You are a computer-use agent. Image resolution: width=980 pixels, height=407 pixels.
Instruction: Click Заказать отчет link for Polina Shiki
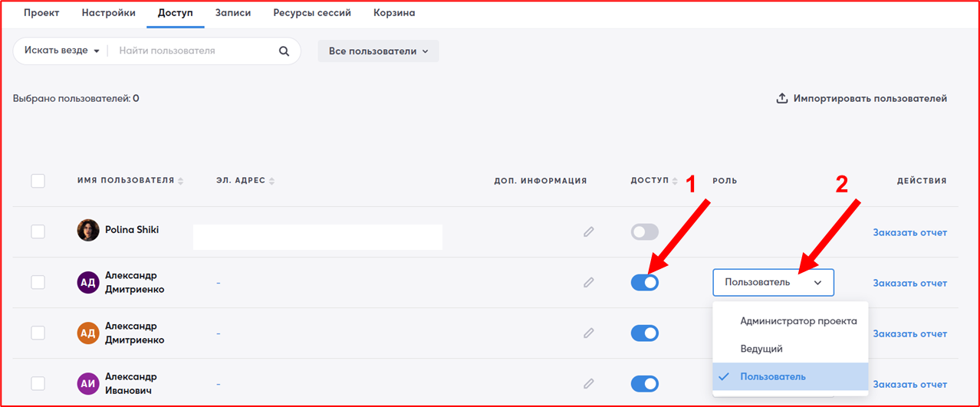tap(909, 232)
